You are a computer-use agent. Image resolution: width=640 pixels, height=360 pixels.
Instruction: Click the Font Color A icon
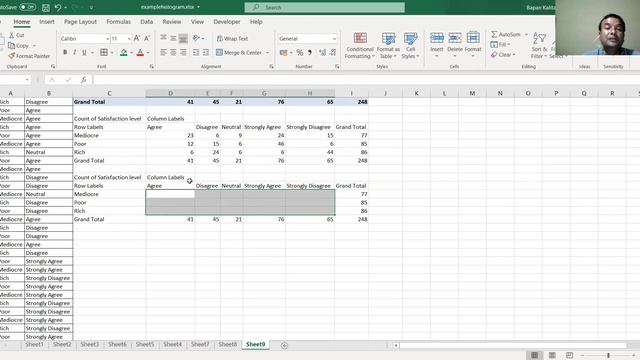pyautogui.click(x=140, y=52)
